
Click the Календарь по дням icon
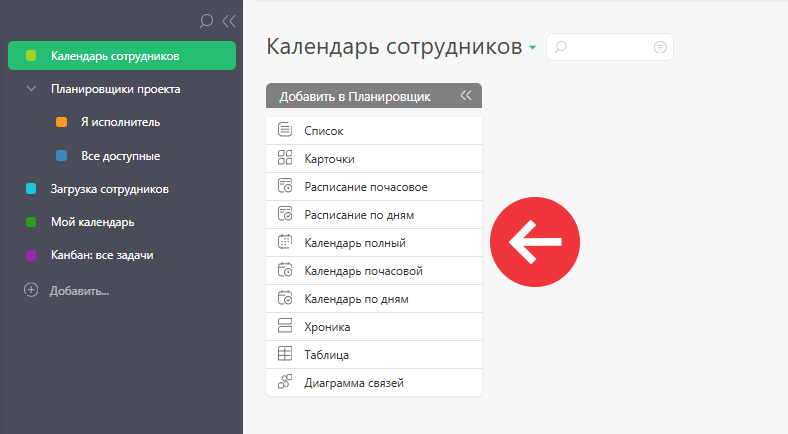[x=285, y=298]
